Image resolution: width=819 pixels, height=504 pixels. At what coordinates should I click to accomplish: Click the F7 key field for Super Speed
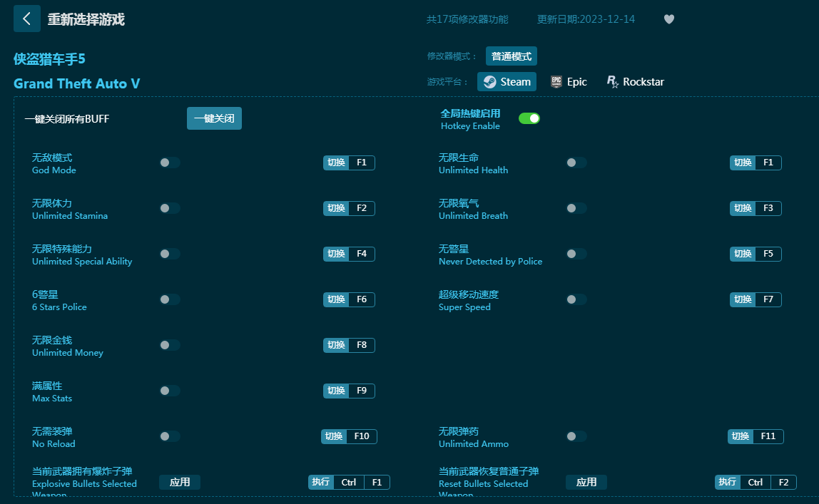[x=768, y=299]
